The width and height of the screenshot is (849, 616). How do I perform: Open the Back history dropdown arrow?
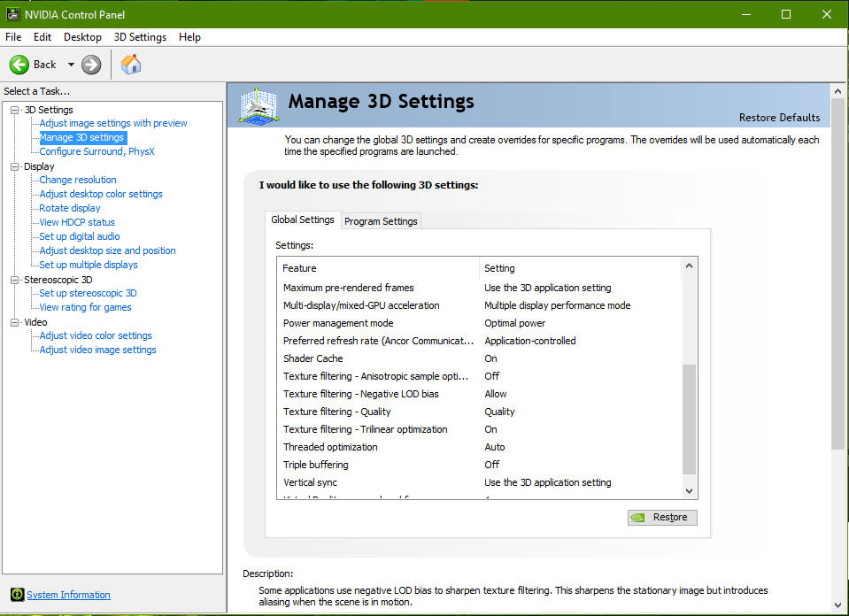point(71,65)
